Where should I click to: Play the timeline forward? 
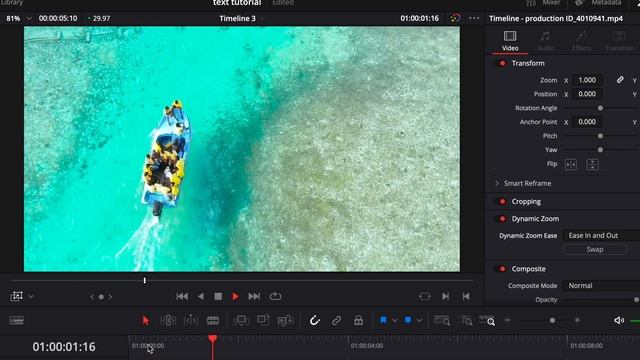(236, 296)
